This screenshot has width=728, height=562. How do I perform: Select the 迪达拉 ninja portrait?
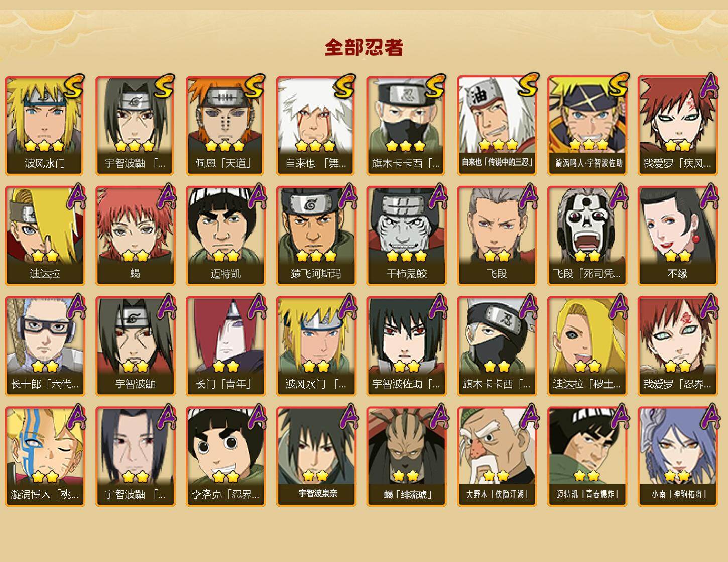click(45, 236)
